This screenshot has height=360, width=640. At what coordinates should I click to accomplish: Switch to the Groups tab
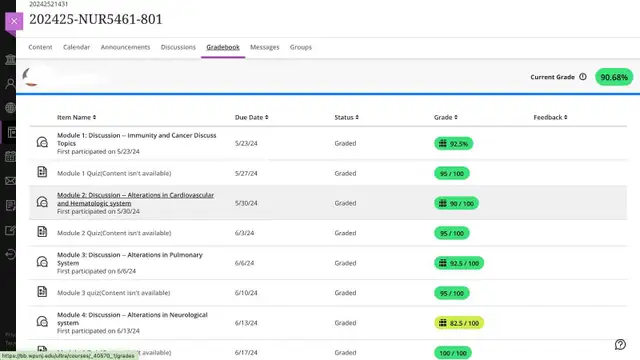click(x=301, y=47)
